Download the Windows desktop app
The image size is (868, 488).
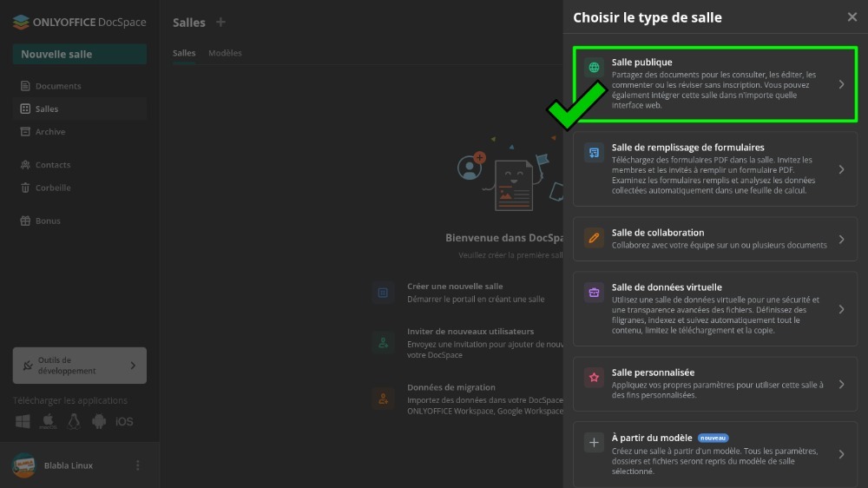click(x=23, y=422)
